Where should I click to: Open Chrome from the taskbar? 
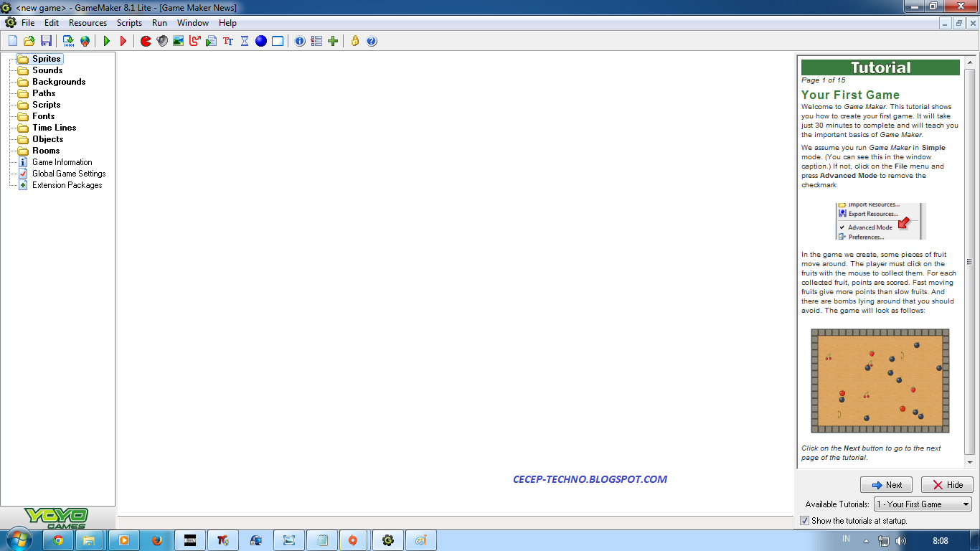pyautogui.click(x=58, y=540)
